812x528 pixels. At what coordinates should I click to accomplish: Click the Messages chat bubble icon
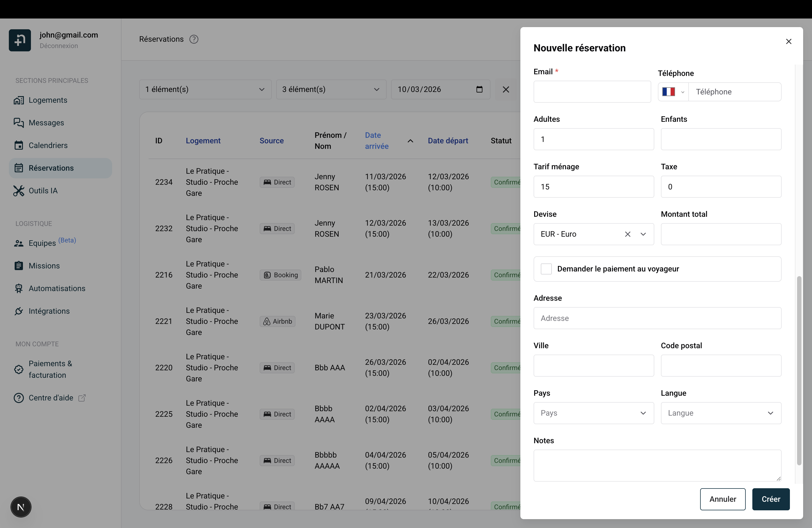[19, 123]
